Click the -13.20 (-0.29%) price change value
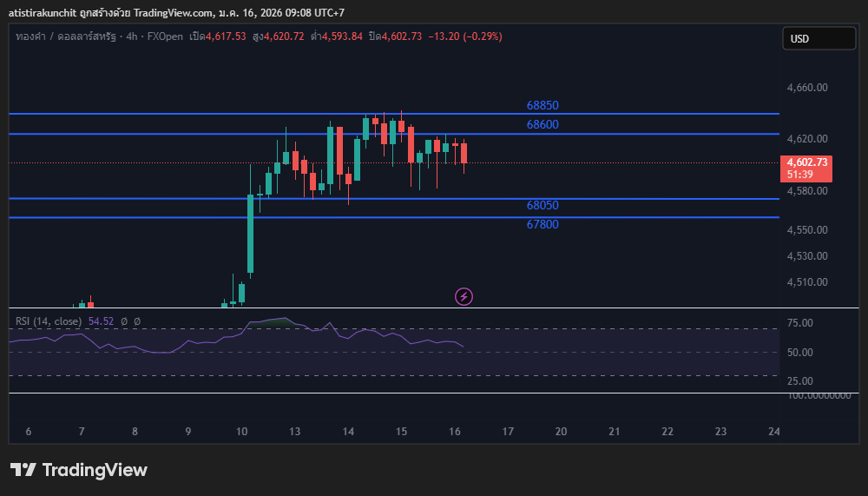Viewport: 868px width, 496px height. click(x=464, y=36)
